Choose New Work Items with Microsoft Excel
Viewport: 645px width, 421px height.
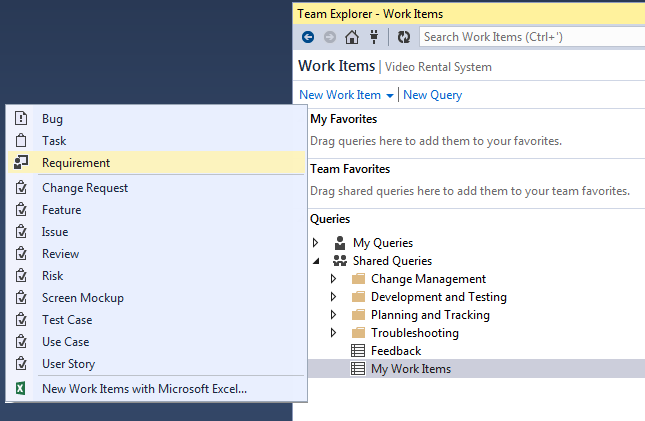click(x=144, y=389)
